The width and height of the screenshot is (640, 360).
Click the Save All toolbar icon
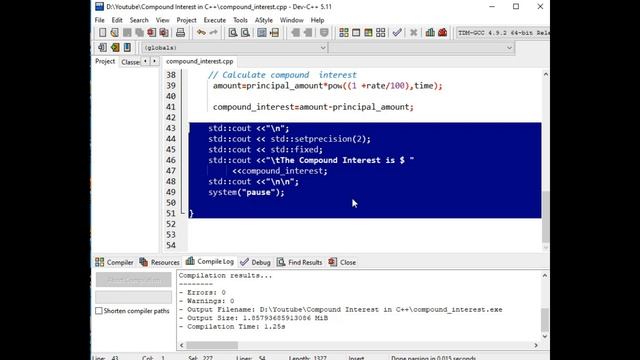139,33
